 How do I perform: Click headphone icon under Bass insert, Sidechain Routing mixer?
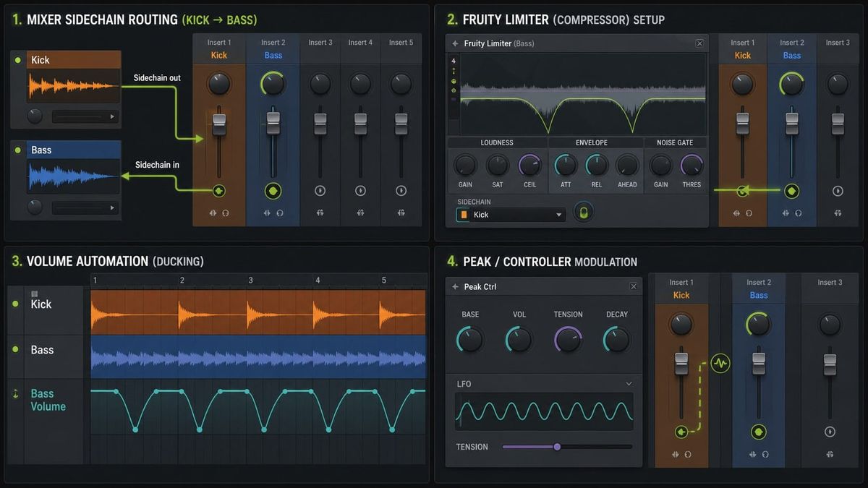[x=280, y=213]
